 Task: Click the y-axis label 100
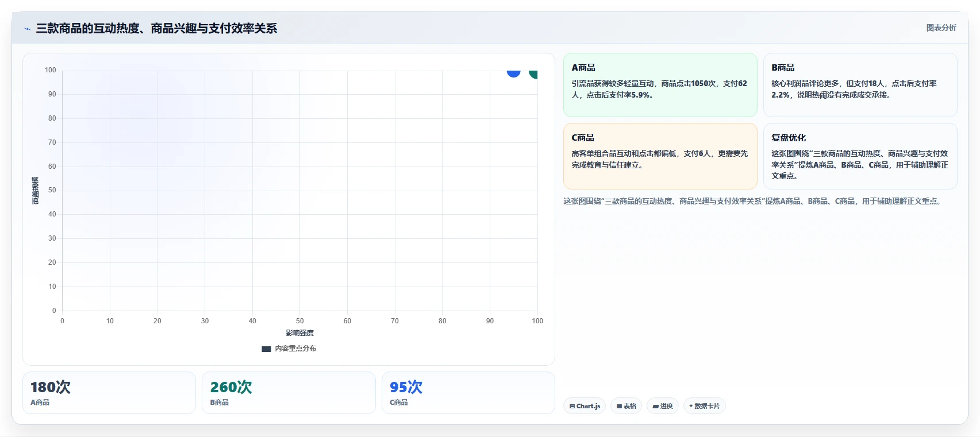pos(51,70)
